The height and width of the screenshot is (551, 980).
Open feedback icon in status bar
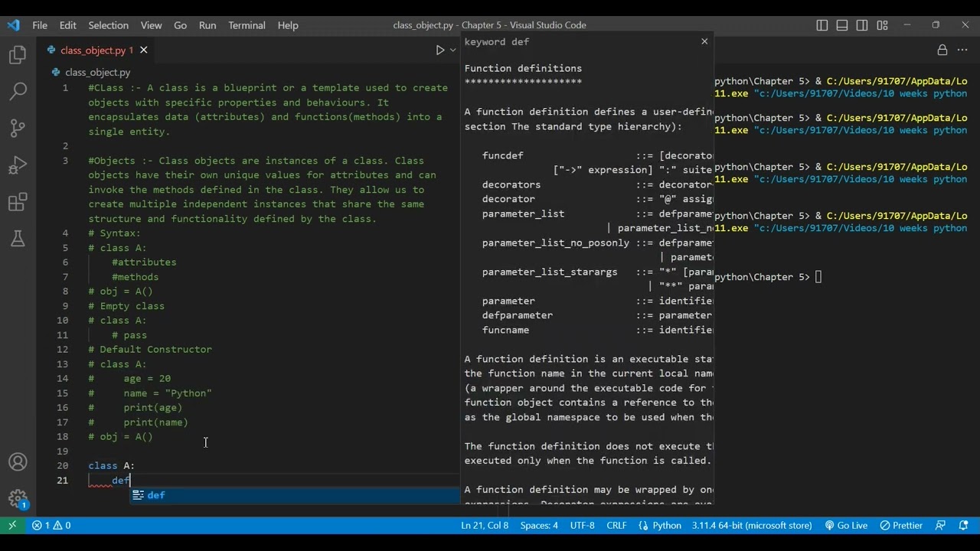tap(942, 526)
